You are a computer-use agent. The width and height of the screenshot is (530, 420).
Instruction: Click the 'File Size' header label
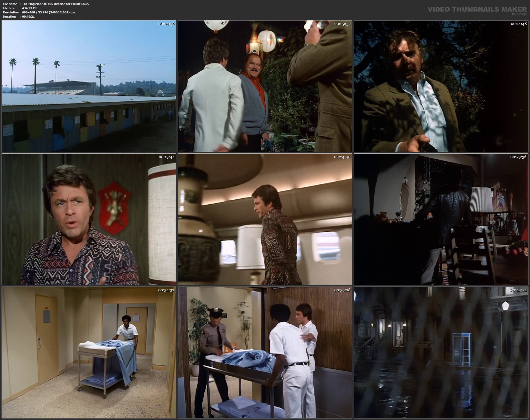[9, 8]
